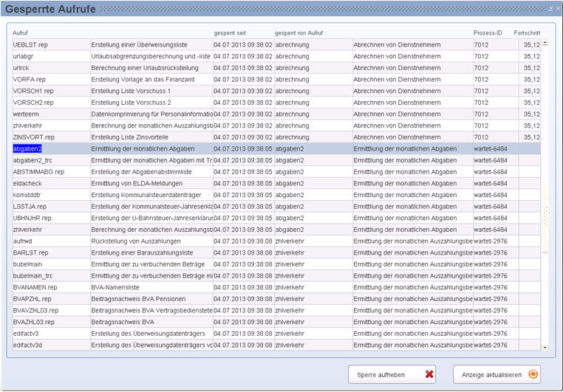Select the bubelmain row
This screenshot has height=392, width=563.
tap(276, 264)
